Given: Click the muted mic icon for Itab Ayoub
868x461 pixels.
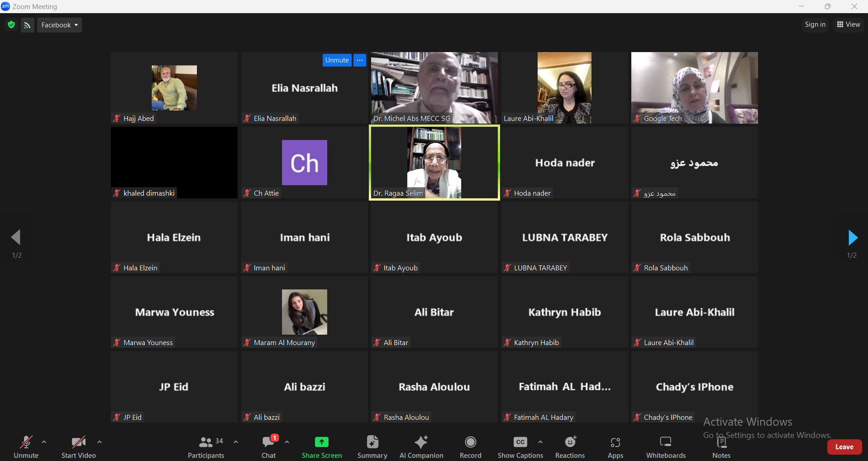Looking at the screenshot, I should [377, 268].
